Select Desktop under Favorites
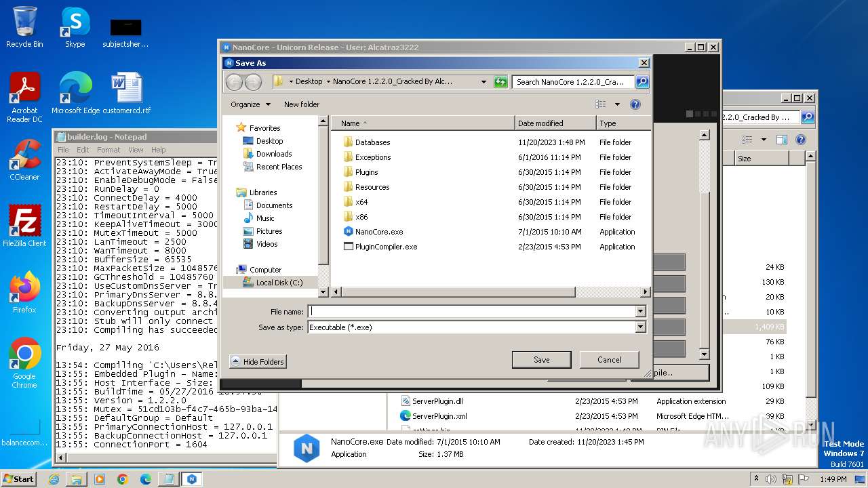Image resolution: width=868 pixels, height=488 pixels. pyautogui.click(x=263, y=141)
